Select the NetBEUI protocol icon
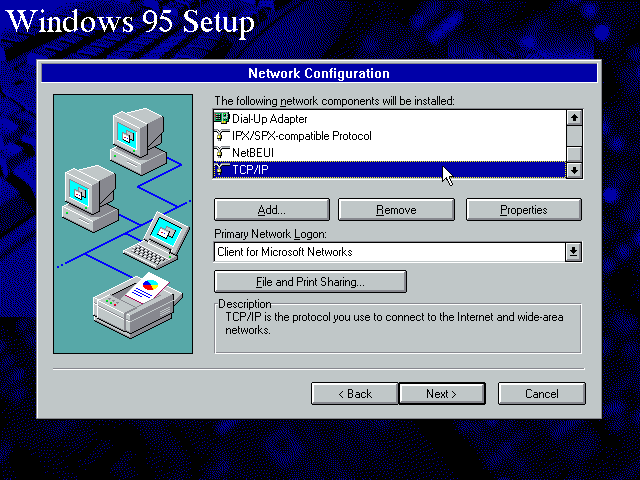 coord(222,153)
